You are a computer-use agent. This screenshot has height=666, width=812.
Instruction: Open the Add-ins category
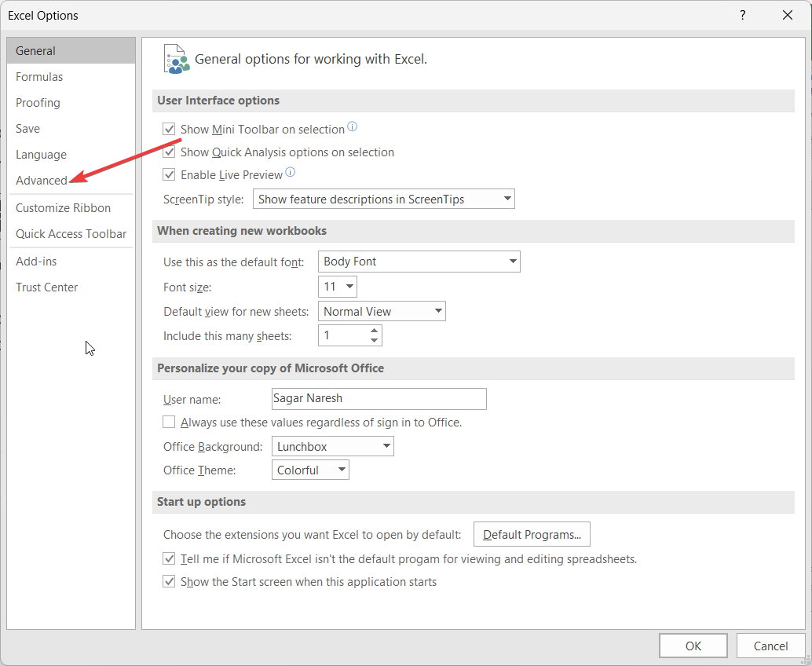[x=71, y=261]
